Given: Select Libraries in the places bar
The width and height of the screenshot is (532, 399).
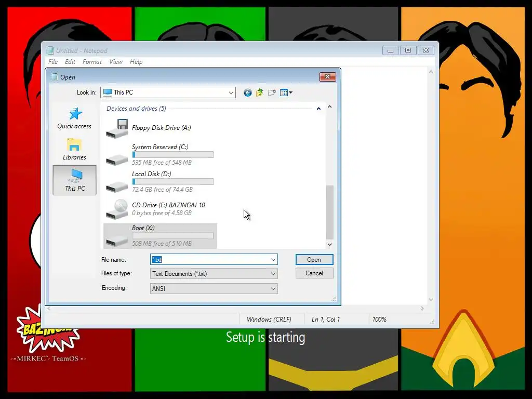Looking at the screenshot, I should pyautogui.click(x=74, y=149).
